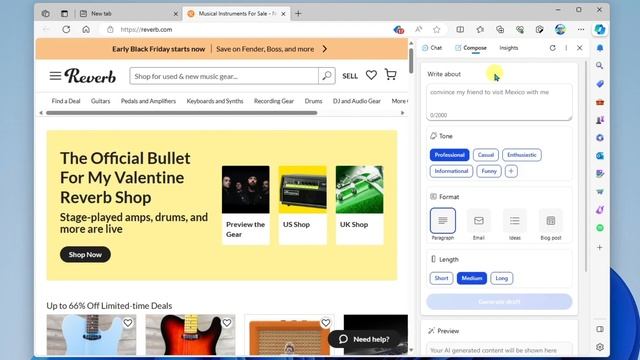This screenshot has width=640, height=360.
Task: Close the Copilot sidebar pane
Action: 580,48
